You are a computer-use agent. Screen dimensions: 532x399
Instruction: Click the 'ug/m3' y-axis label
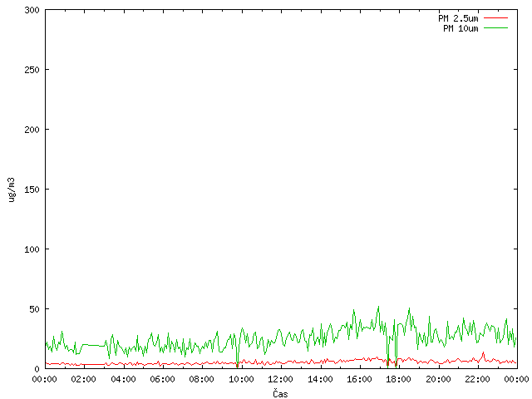[12, 190]
